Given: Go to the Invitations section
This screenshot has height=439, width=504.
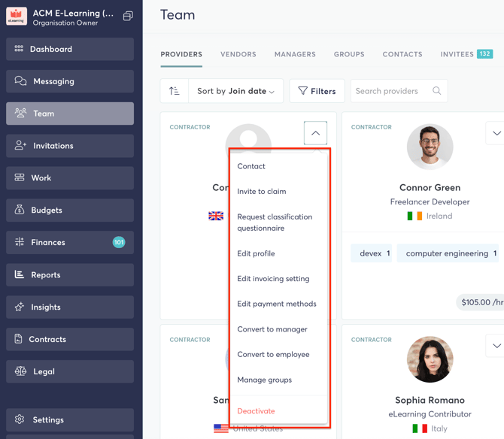Looking at the screenshot, I should pyautogui.click(x=70, y=146).
